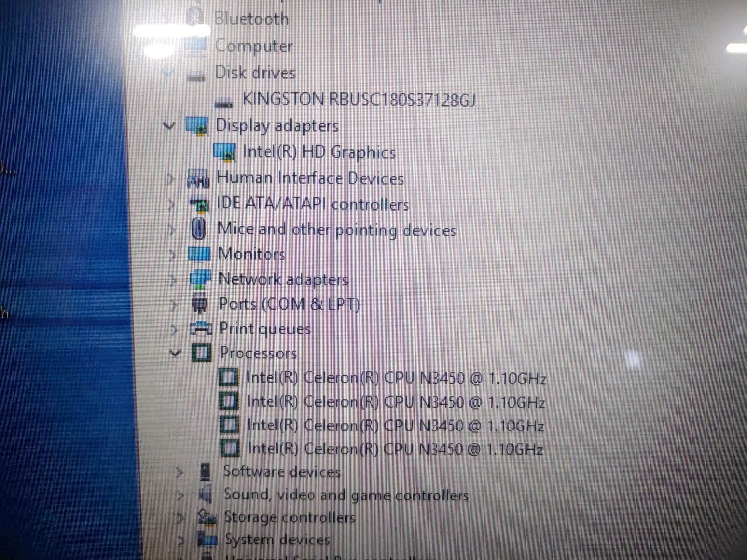Select the Human Interface Devices label
This screenshot has width=747, height=560.
310,178
